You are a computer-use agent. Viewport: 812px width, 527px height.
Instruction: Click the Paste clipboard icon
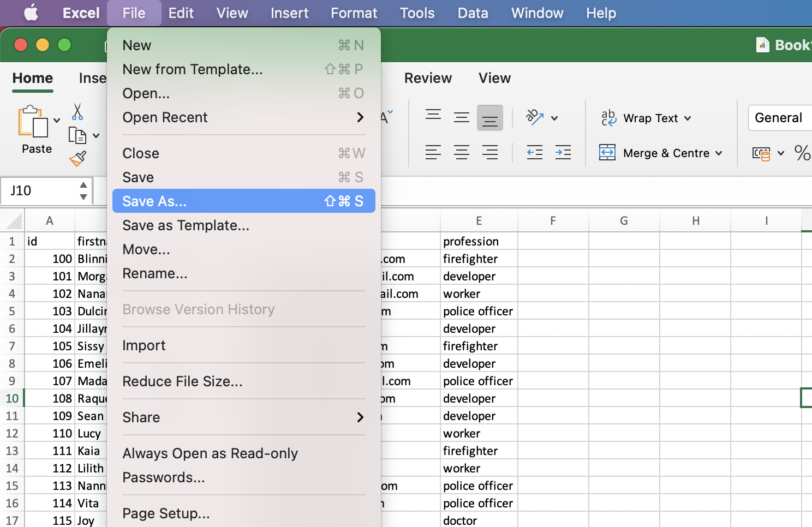click(33, 121)
